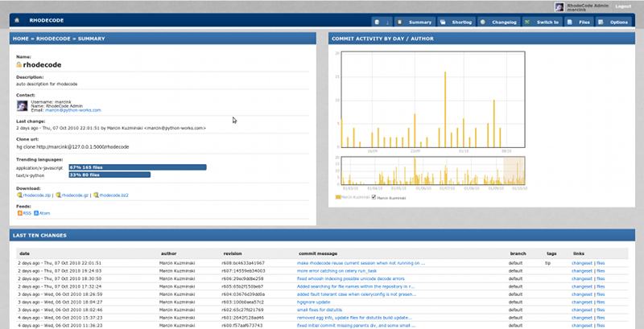Toggle the Marcin Kuzminski chart checkbox
The image size is (644, 329).
(374, 196)
